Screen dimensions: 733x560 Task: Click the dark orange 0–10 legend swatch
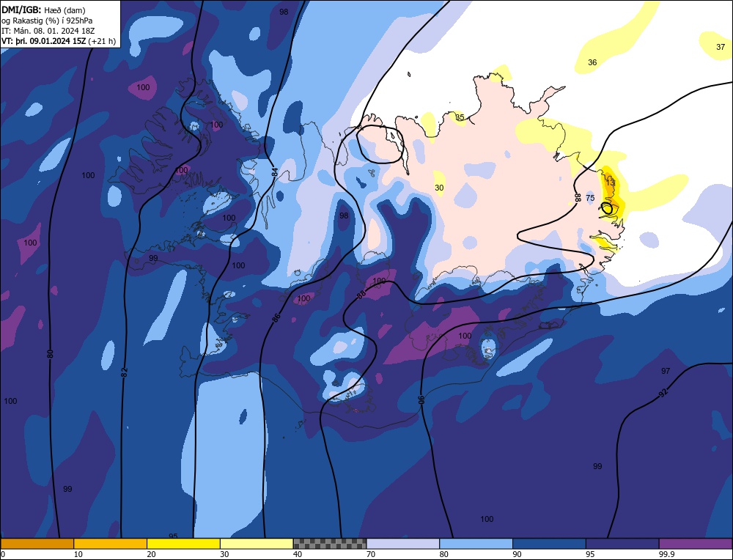[37, 543]
